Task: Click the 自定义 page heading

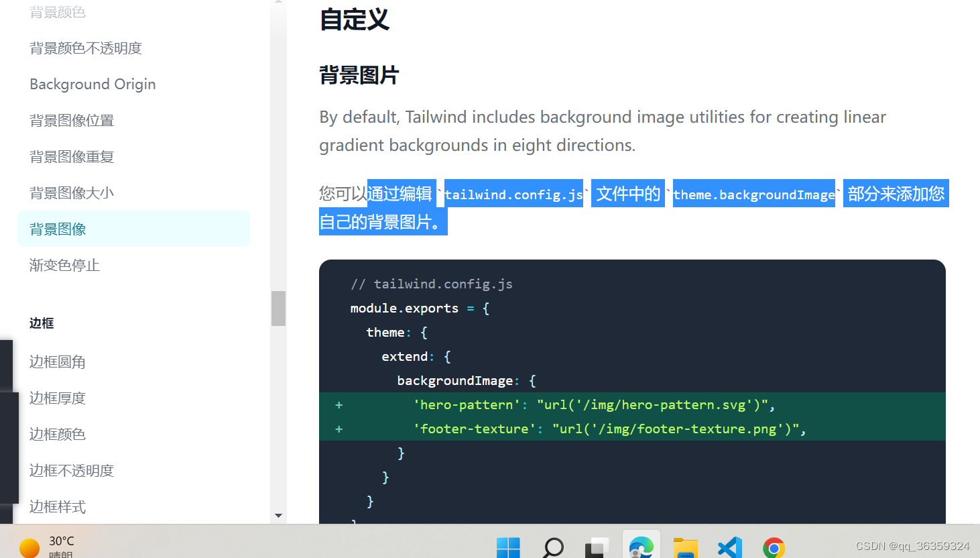Action: [355, 19]
